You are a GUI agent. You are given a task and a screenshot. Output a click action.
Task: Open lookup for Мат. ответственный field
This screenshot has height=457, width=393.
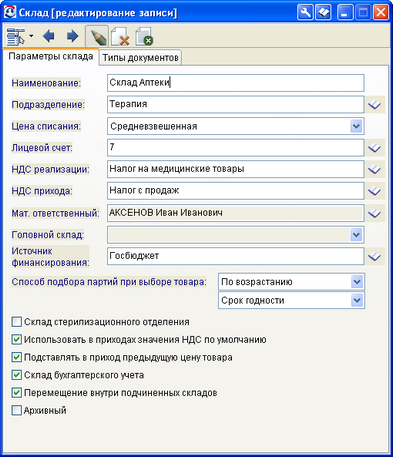[x=375, y=213]
